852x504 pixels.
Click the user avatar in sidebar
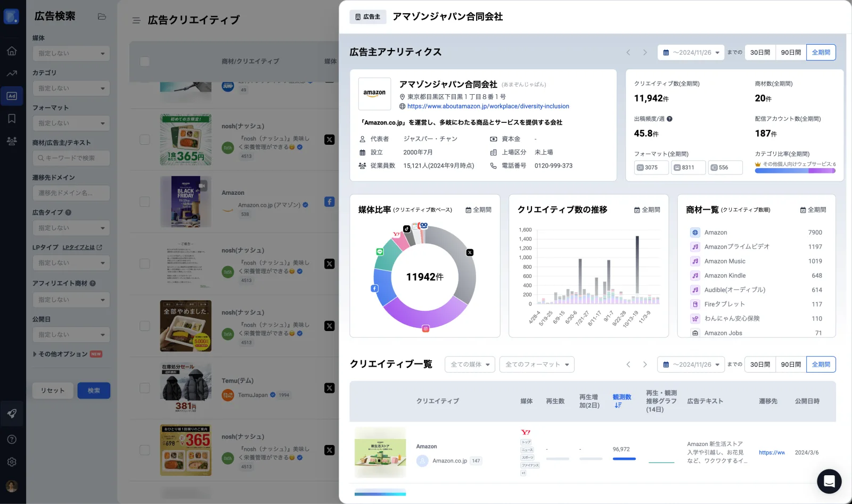(12, 486)
